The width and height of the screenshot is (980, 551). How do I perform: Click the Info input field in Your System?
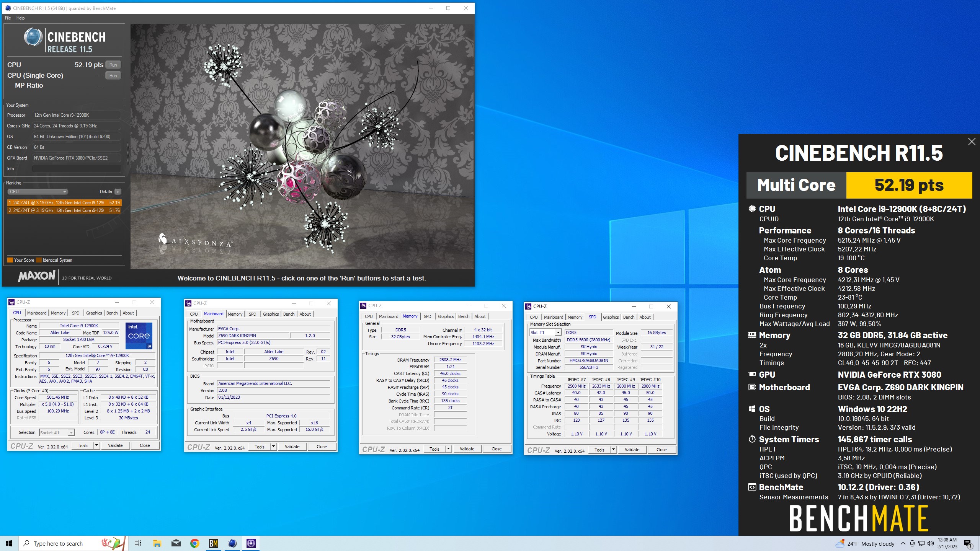point(77,169)
